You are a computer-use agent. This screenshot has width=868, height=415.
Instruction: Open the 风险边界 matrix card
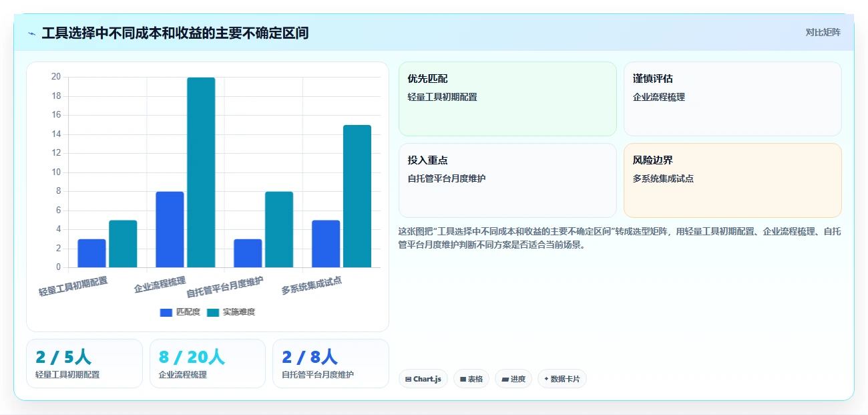pyautogui.click(x=732, y=180)
